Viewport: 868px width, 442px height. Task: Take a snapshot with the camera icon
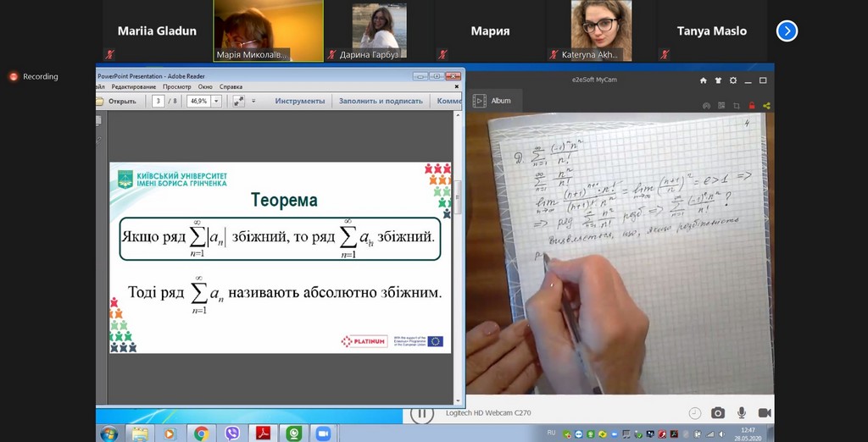pos(718,412)
